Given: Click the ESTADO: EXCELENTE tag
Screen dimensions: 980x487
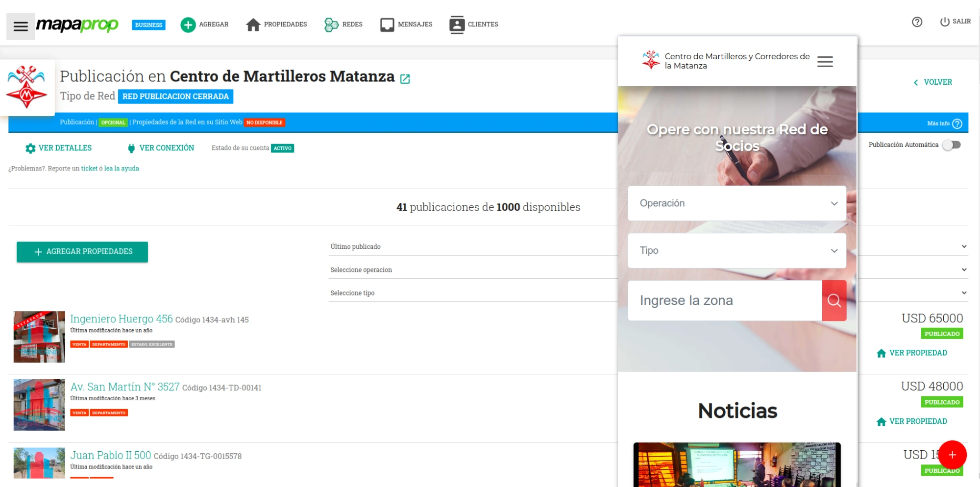Looking at the screenshot, I should point(152,344).
